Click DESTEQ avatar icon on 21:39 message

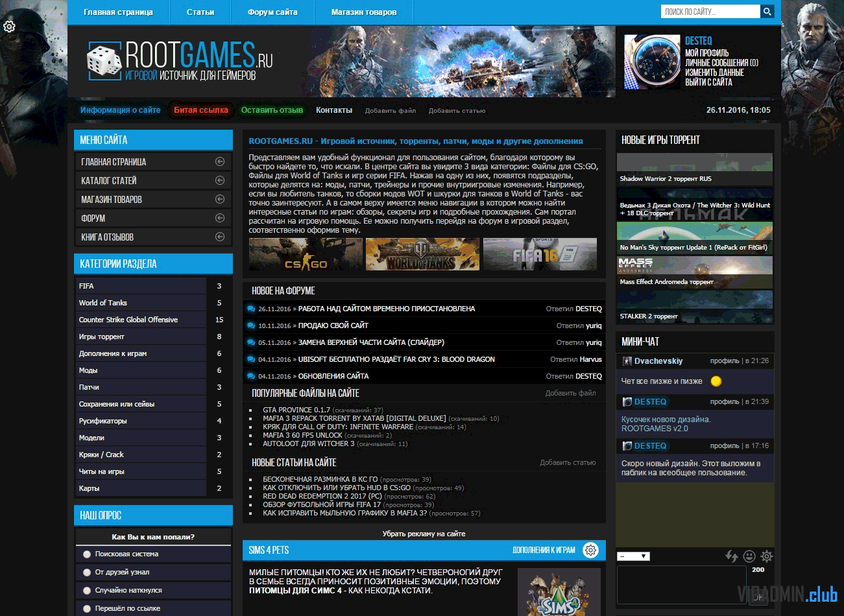click(627, 402)
